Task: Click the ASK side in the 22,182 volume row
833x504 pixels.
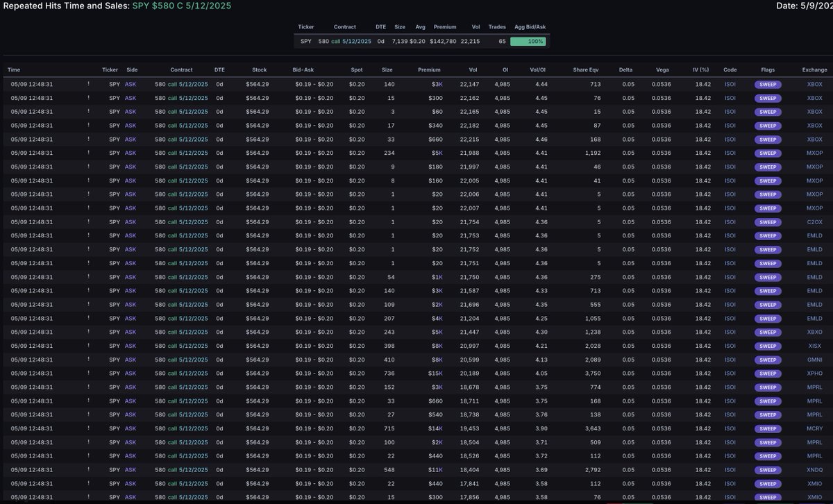Action: tap(131, 125)
